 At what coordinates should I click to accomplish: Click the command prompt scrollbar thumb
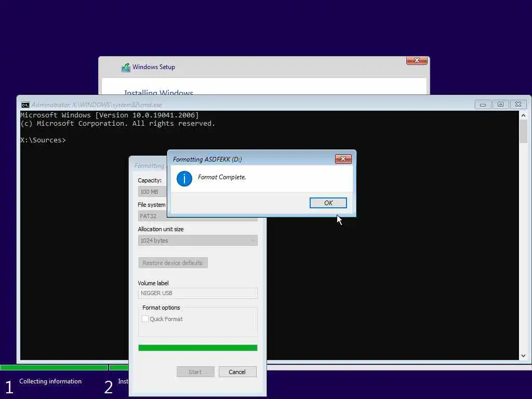[x=523, y=131]
